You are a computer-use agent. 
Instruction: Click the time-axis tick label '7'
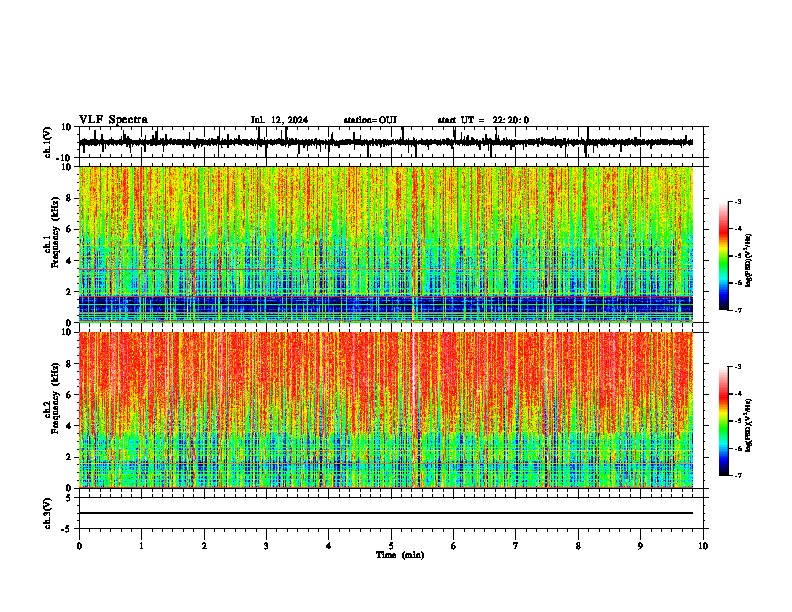pos(516,546)
